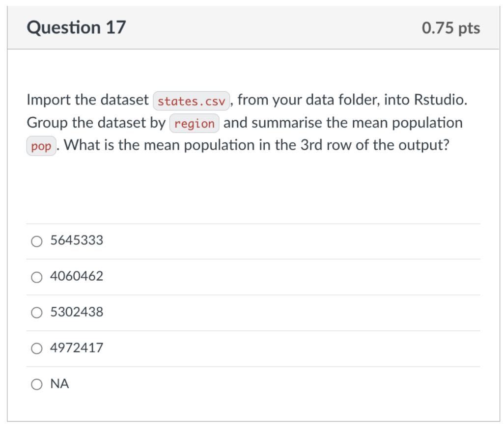This screenshot has width=504, height=424.
Task: Select the radio button for 4060462
Action: [36, 277]
